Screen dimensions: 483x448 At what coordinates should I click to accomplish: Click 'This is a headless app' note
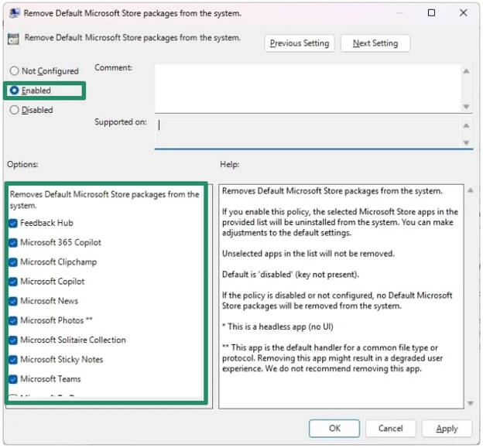278,327
